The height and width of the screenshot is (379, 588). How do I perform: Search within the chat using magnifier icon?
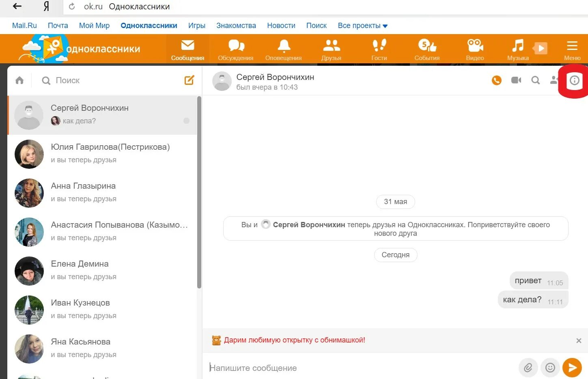click(536, 80)
